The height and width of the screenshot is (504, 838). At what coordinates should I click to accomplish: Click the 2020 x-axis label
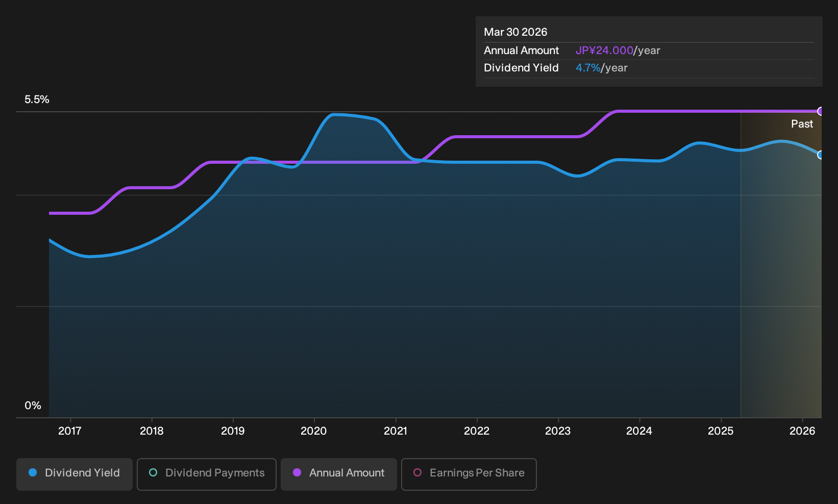click(314, 431)
